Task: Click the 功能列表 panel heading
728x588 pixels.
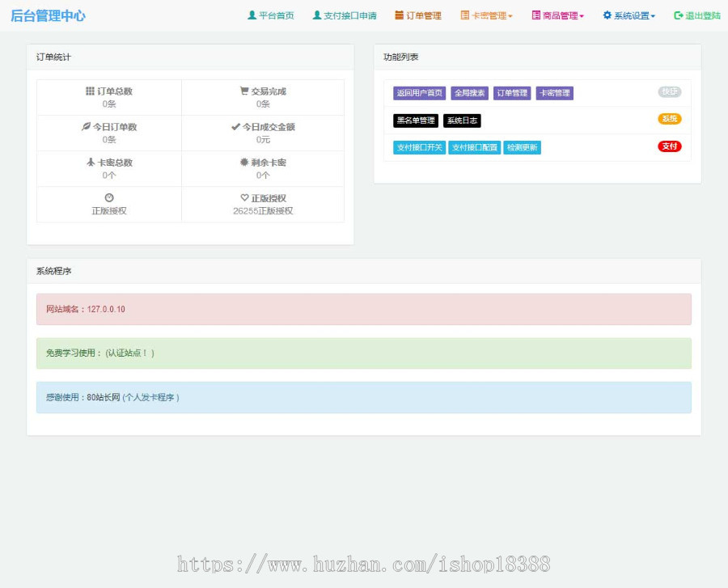Action: pos(400,57)
